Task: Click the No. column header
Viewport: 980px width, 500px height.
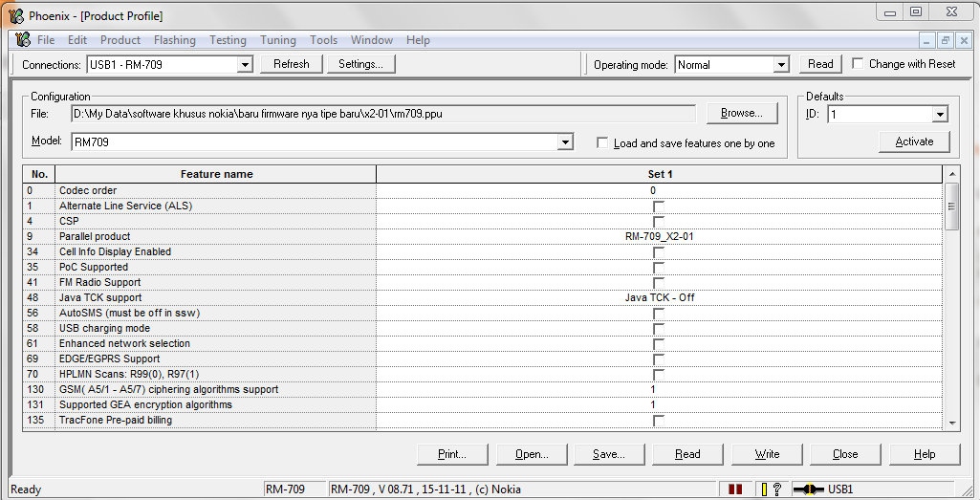Action: 39,174
